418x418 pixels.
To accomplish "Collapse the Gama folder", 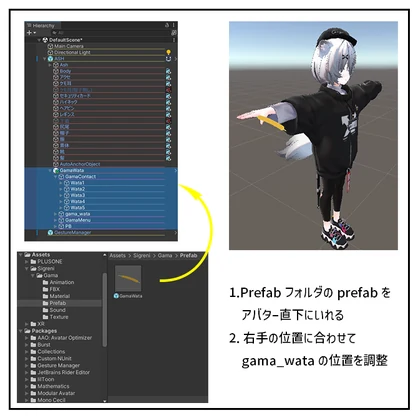I will 32,275.
